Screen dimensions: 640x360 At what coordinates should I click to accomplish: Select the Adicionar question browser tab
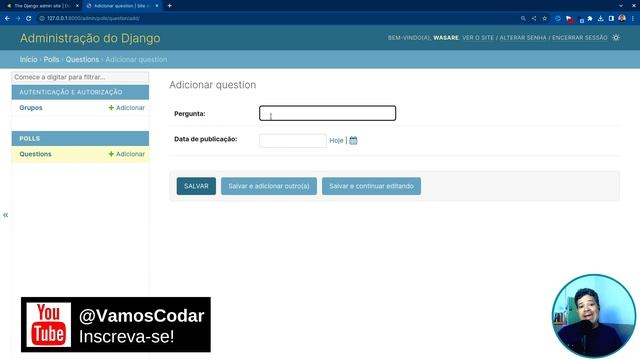click(122, 6)
